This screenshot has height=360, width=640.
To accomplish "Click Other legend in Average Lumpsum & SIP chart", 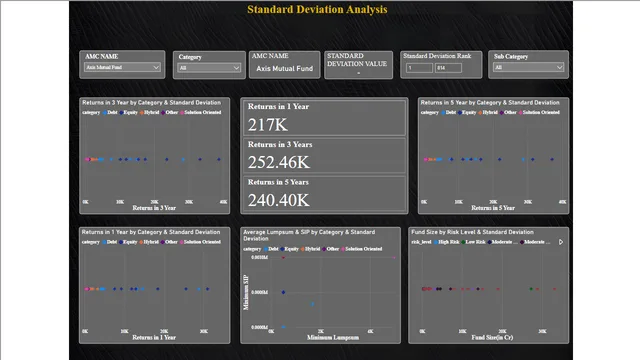I will coord(331,249).
